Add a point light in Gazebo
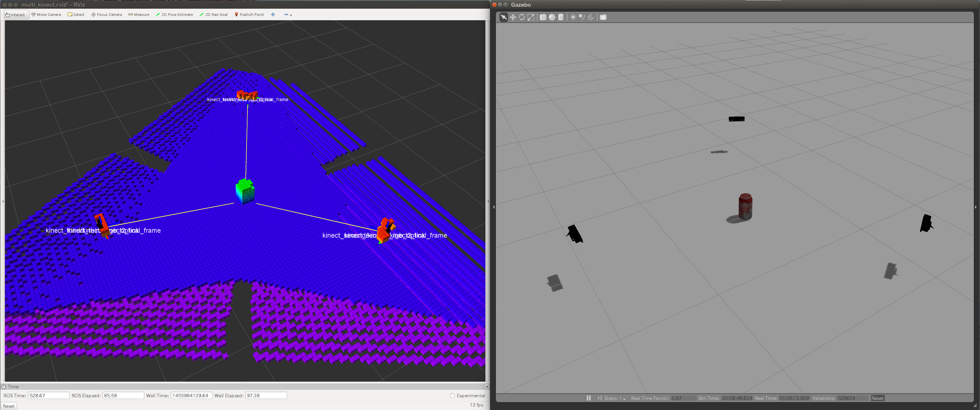Viewport: 980px width, 410px height. click(x=573, y=17)
